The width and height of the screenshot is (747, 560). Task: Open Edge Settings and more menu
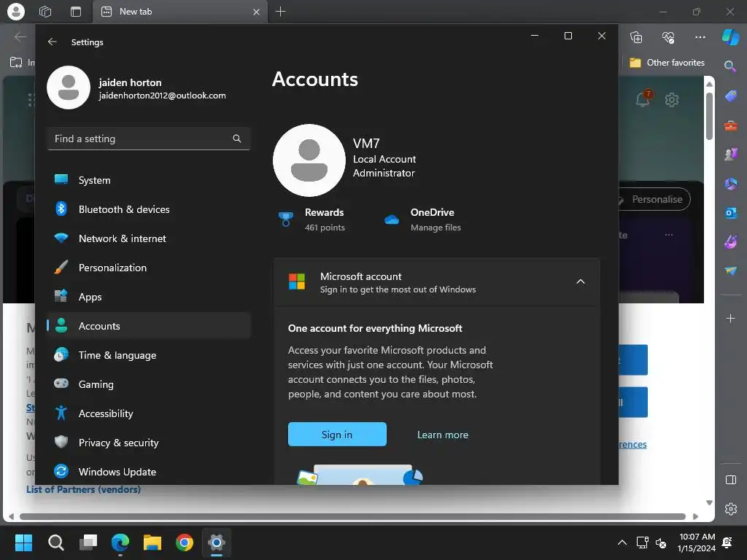point(700,37)
